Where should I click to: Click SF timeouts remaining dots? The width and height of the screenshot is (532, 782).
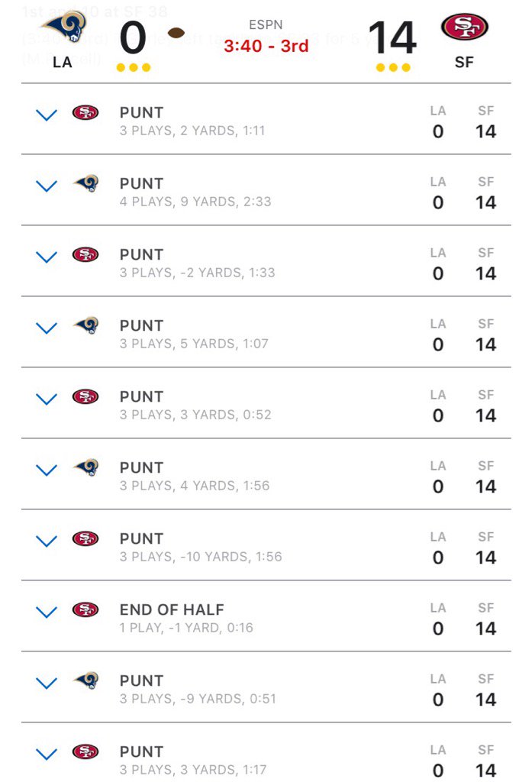[x=393, y=67]
